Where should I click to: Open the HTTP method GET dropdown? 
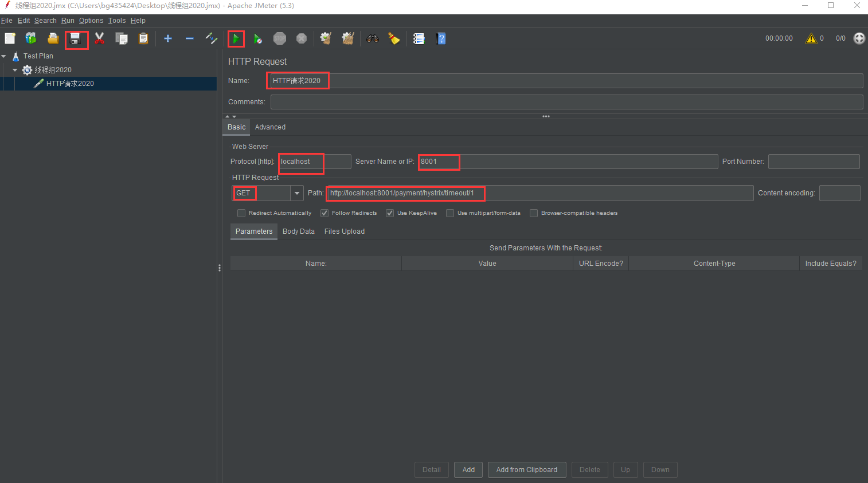297,193
